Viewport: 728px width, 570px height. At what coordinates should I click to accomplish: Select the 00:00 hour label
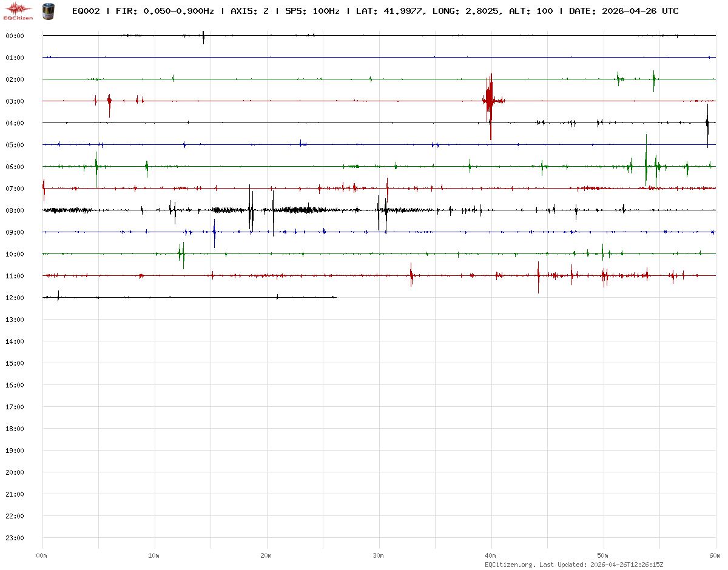tap(15, 36)
